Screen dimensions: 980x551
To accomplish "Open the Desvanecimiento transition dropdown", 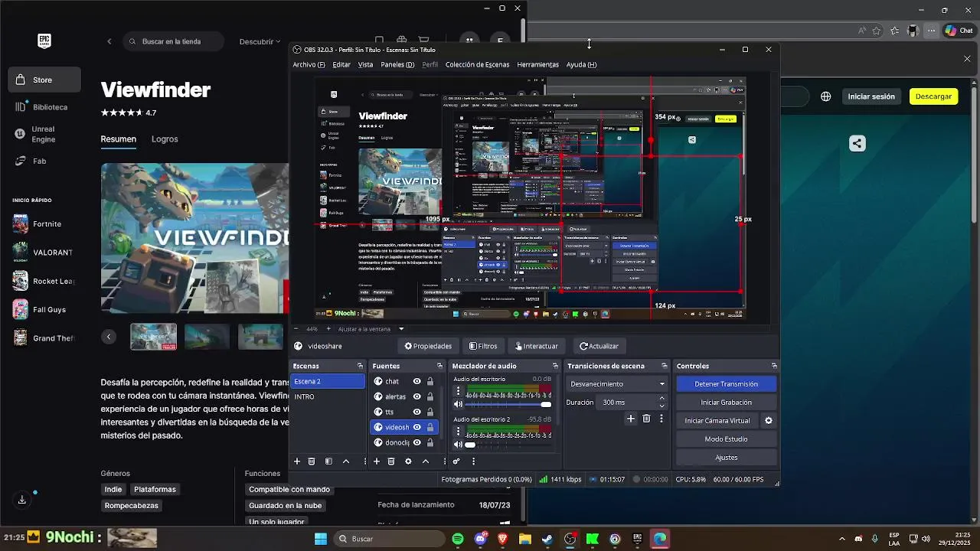I will tap(617, 384).
